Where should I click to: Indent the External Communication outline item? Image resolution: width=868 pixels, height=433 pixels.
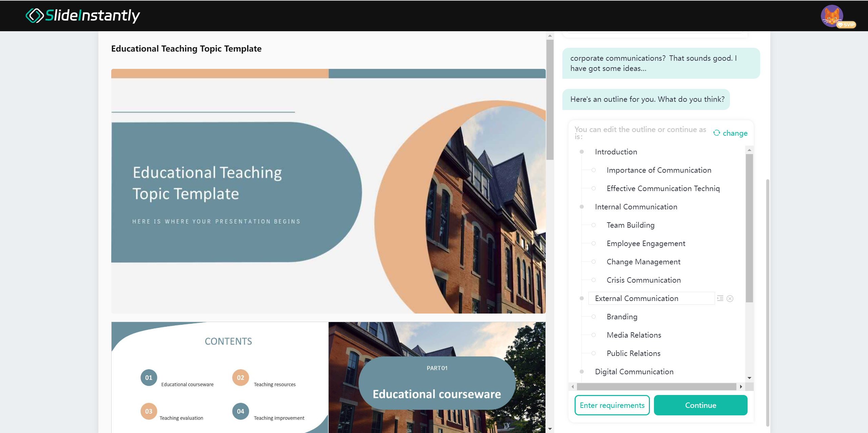[720, 298]
